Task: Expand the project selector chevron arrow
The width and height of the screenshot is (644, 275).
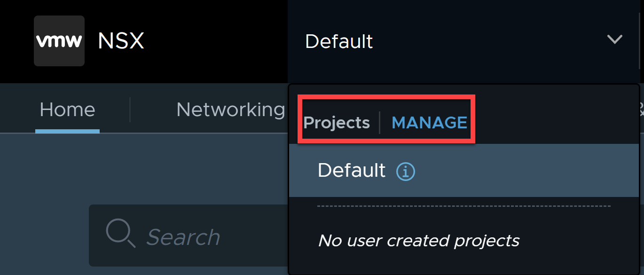Action: 614,39
